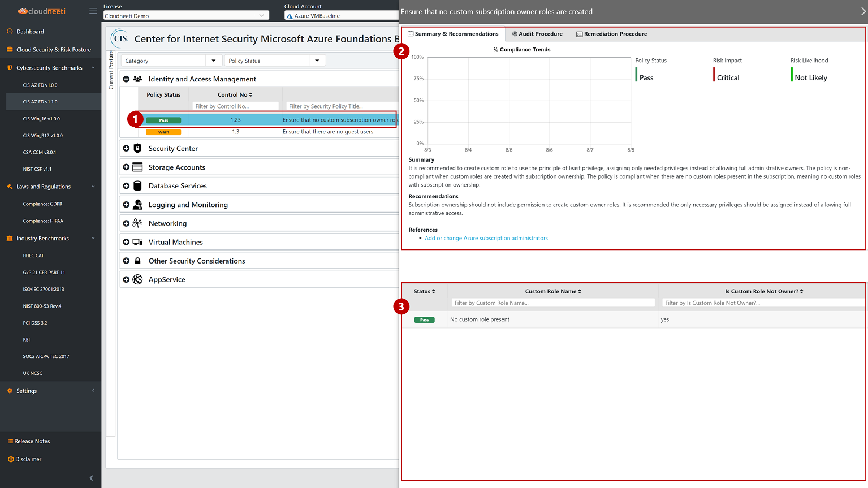Open Compliance: GDPR page

(42, 204)
